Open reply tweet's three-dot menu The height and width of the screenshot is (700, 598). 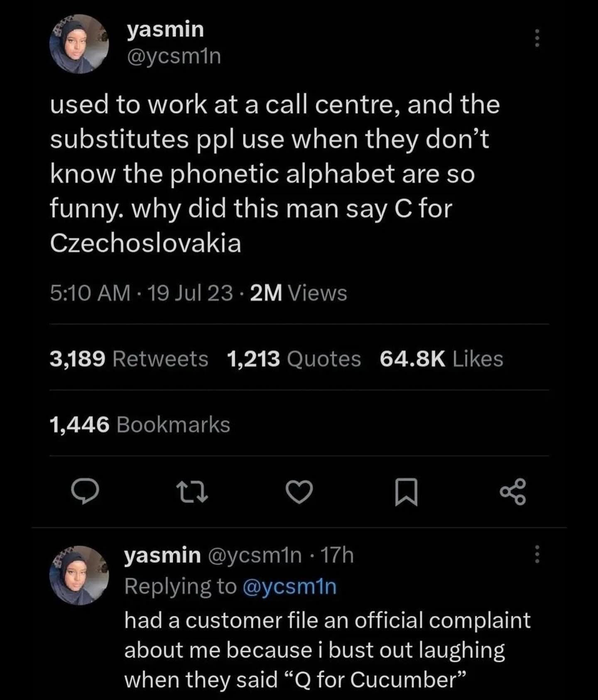537,554
